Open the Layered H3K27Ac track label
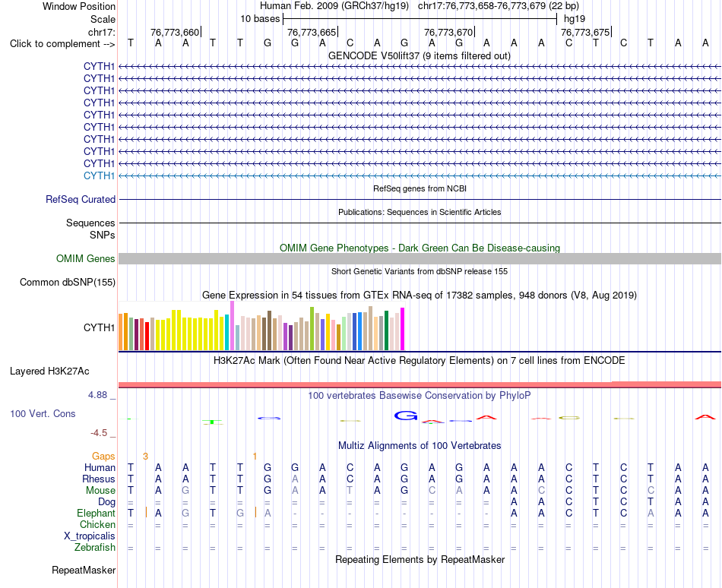This screenshot has width=722, height=588. pos(49,371)
